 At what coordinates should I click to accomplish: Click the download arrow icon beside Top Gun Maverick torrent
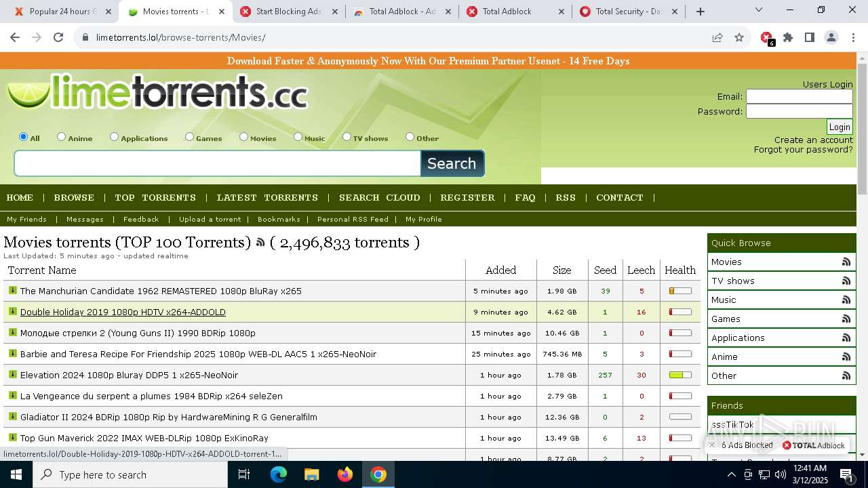coord(12,438)
